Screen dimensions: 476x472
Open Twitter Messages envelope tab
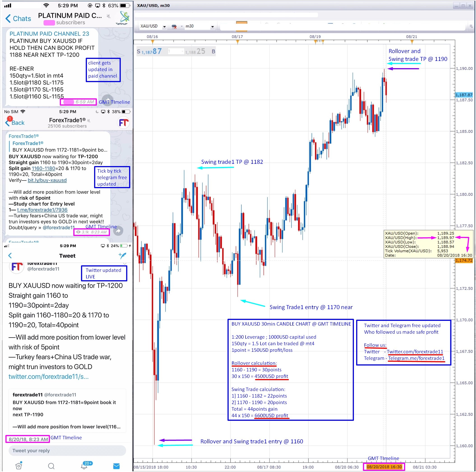[x=116, y=466]
